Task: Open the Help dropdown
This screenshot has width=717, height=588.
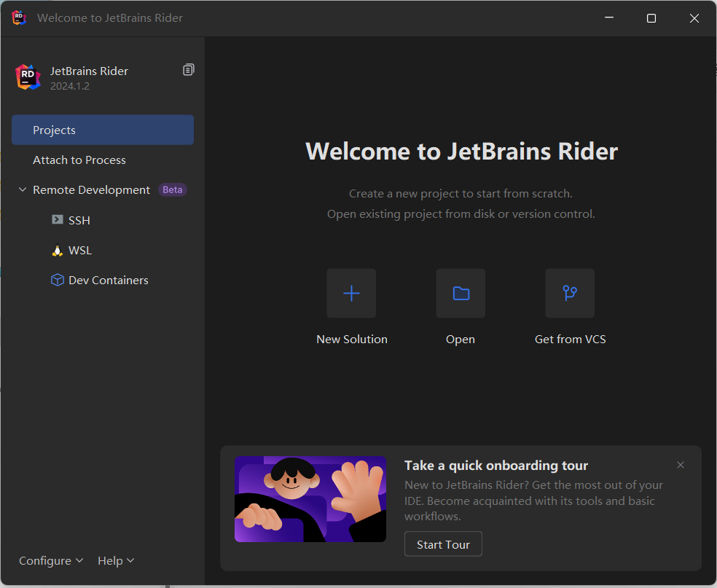Action: pyautogui.click(x=116, y=560)
